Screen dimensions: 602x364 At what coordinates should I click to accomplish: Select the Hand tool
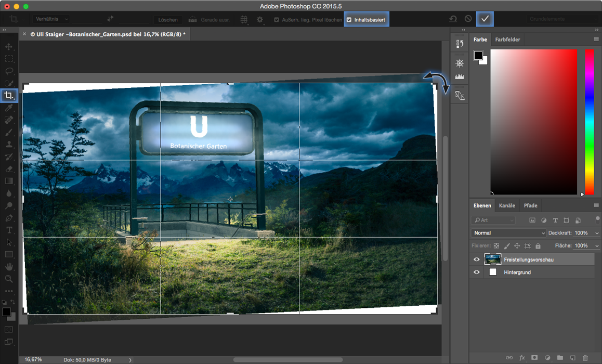click(8, 266)
